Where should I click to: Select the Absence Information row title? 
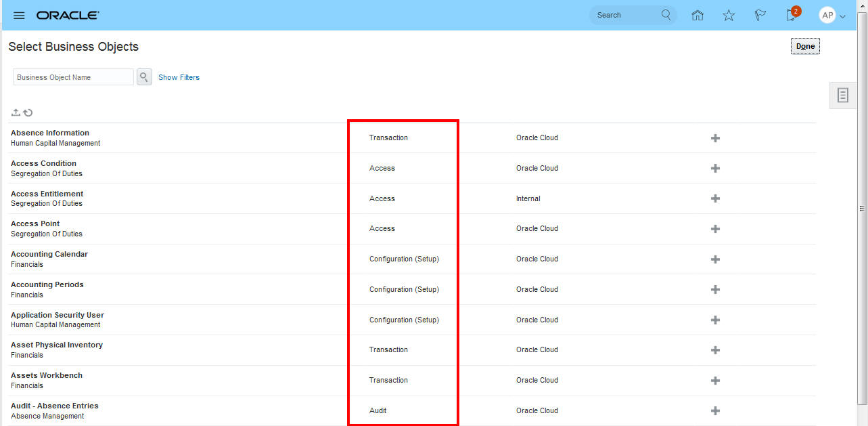(x=50, y=133)
